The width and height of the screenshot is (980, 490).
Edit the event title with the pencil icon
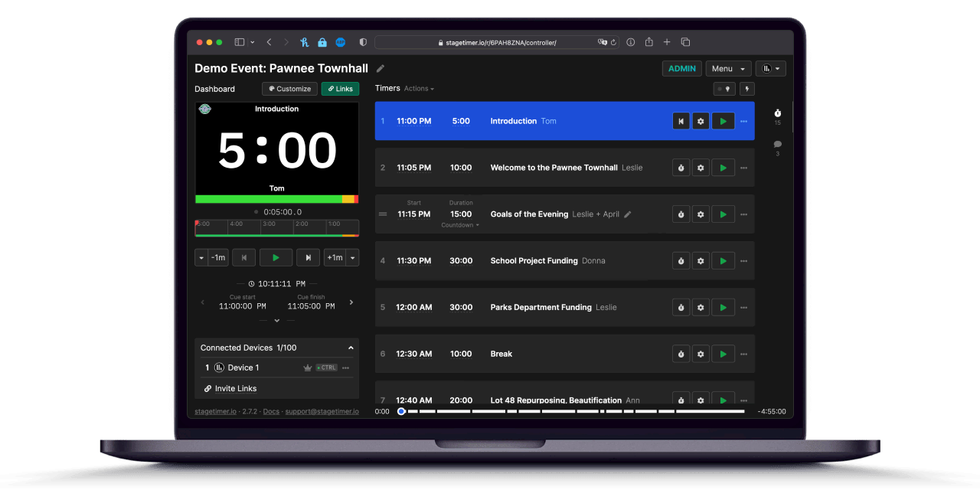(x=380, y=68)
